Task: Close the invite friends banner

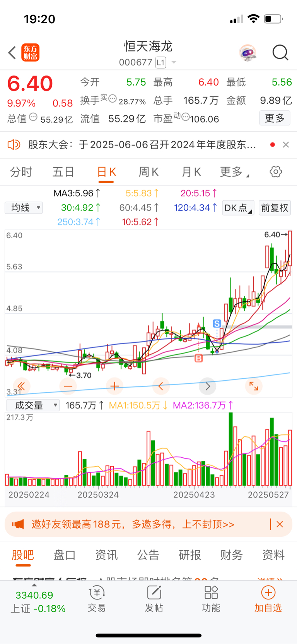Action: click(x=280, y=524)
